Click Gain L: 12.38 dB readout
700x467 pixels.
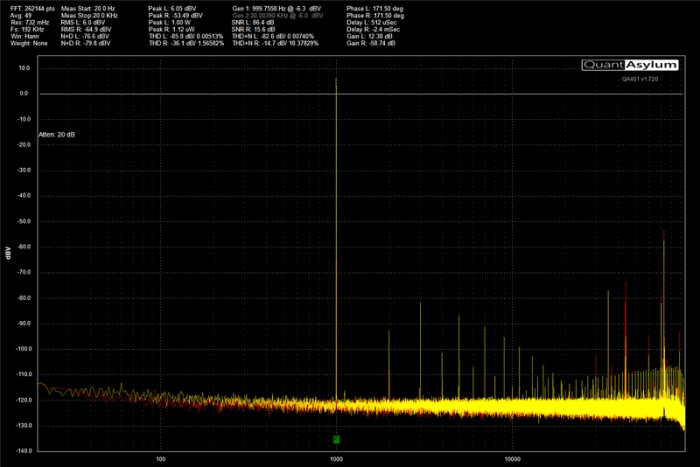(370, 36)
